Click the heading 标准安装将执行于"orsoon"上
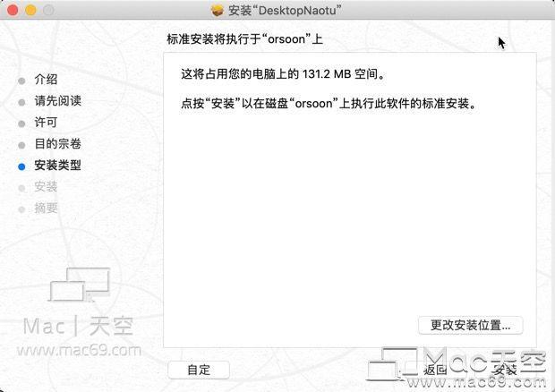Image resolution: width=555 pixels, height=392 pixels. click(x=244, y=38)
